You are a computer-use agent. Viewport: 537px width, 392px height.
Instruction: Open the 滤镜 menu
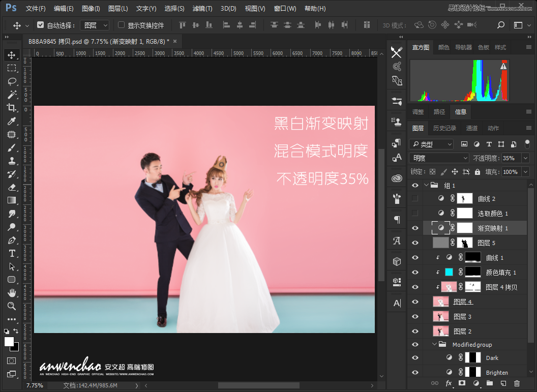click(201, 8)
